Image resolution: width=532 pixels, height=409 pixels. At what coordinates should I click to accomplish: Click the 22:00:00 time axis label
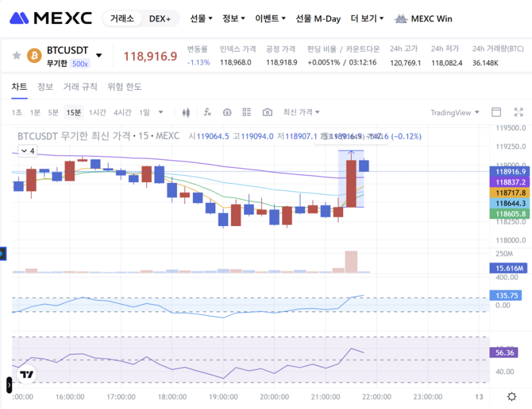point(376,397)
